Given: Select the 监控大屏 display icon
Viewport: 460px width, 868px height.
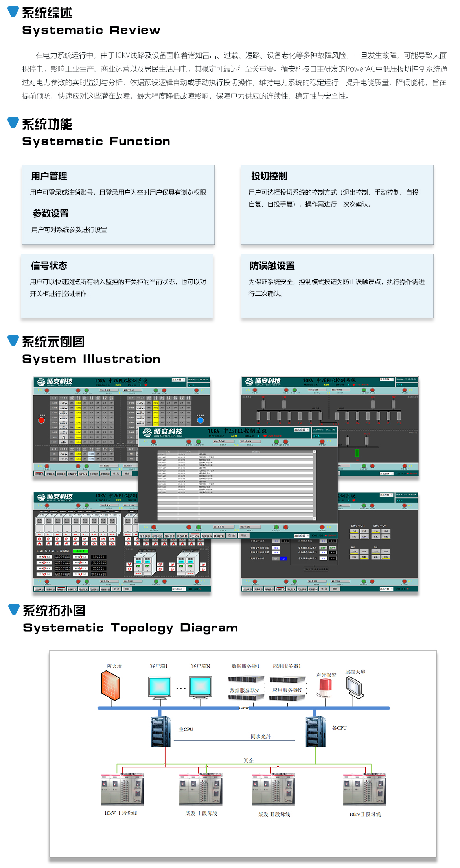Looking at the screenshot, I should click(355, 688).
